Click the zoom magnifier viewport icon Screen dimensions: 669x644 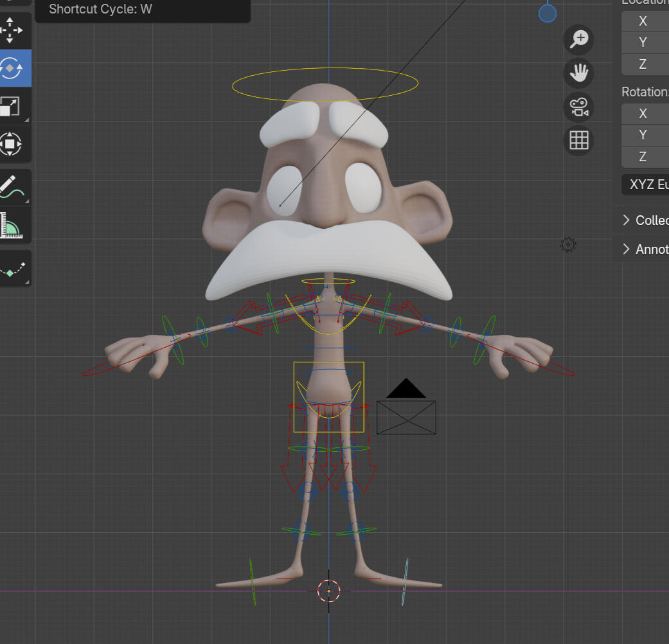[x=579, y=39]
